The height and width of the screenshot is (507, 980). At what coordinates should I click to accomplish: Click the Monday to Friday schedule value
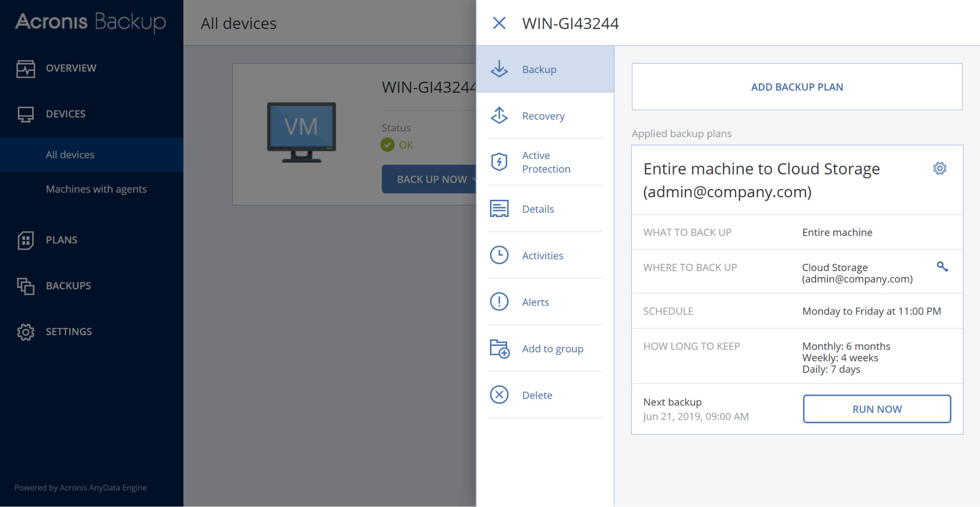tap(872, 311)
